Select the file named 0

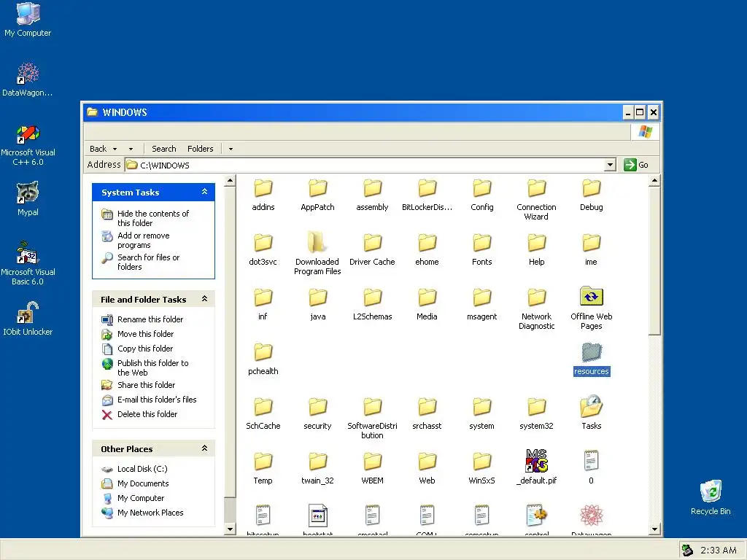click(x=591, y=467)
